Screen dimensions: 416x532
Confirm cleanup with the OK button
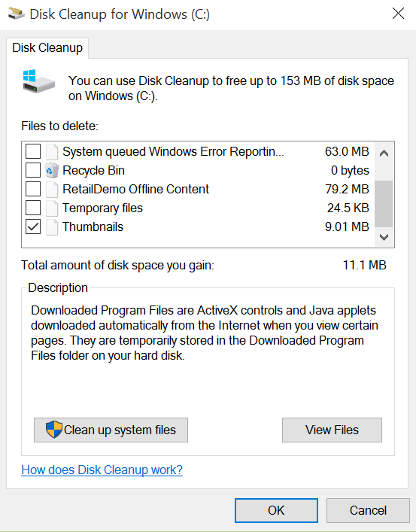coord(276,510)
